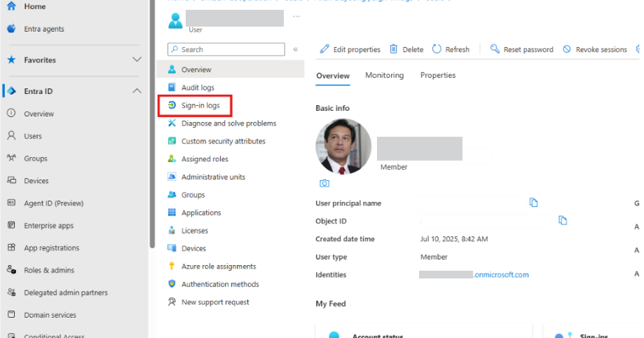
Task: Click the Enterprise apps icon
Action: tap(11, 225)
